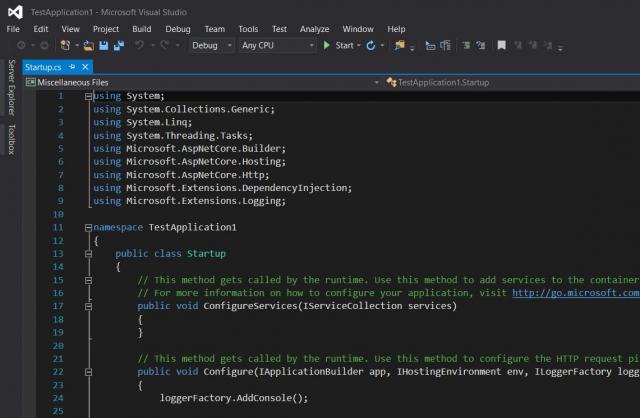The width and height of the screenshot is (640, 418).
Task: Open the Miscellaneous Files project dropdown
Action: tap(200, 81)
